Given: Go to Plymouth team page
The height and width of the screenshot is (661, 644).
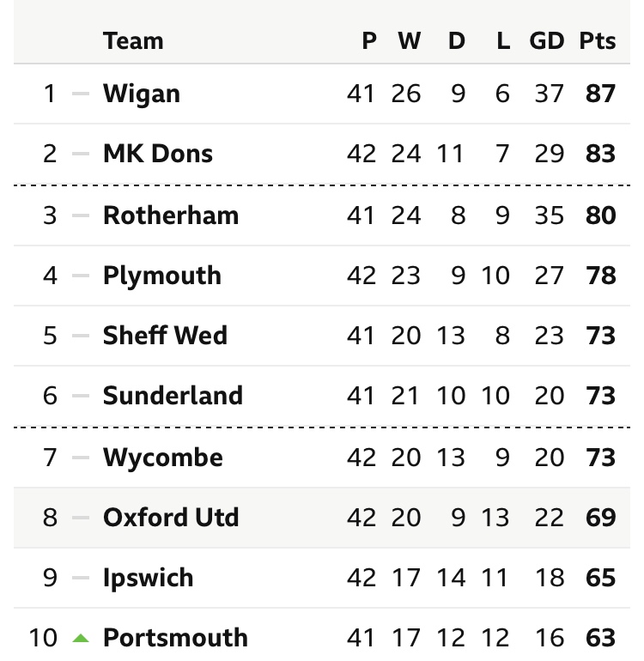Looking at the screenshot, I should 162,276.
